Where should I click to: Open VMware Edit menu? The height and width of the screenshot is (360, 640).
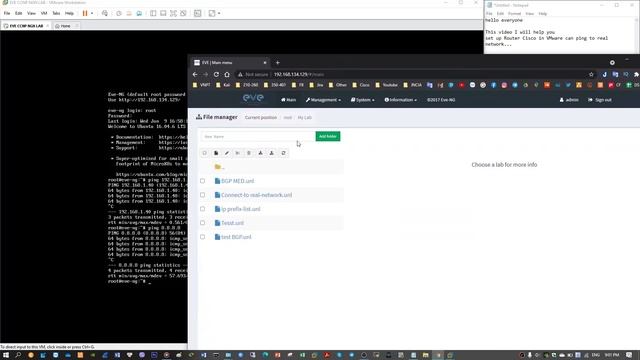[19, 13]
